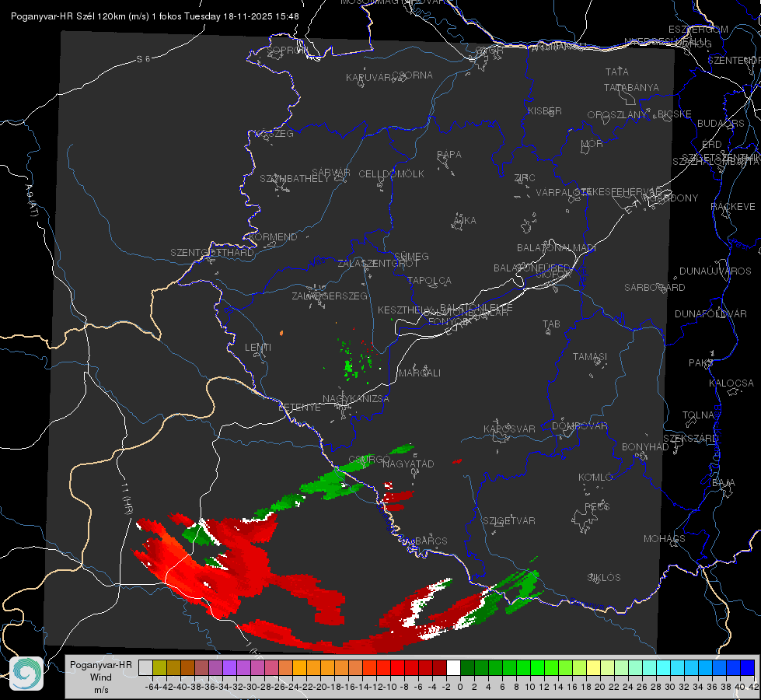The width and height of the screenshot is (761, 700).
Task: Click the legend value '-64'
Action: tap(152, 687)
